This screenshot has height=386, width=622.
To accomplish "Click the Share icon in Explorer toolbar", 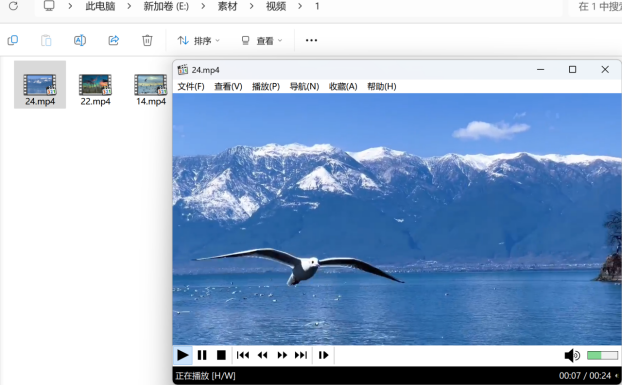I will 114,40.
